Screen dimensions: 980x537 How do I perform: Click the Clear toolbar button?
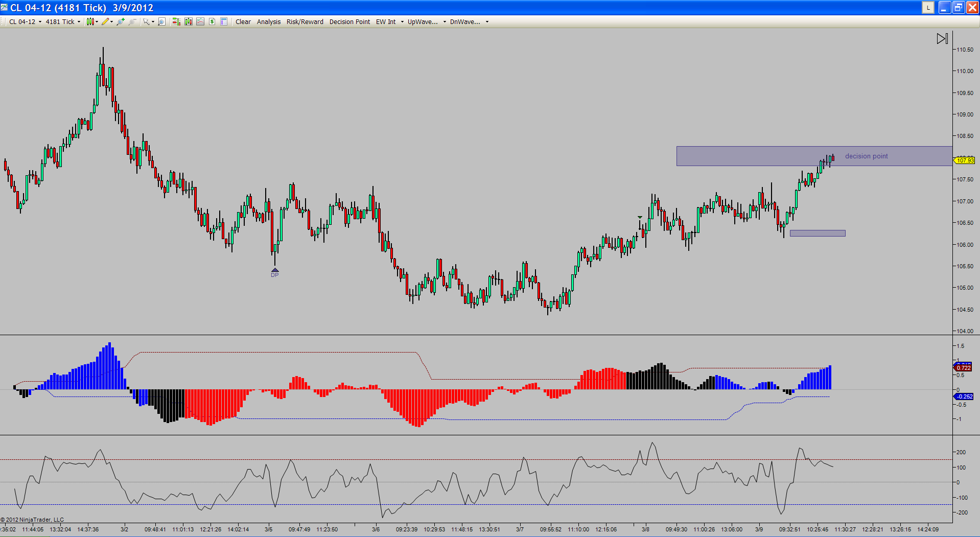pos(243,21)
